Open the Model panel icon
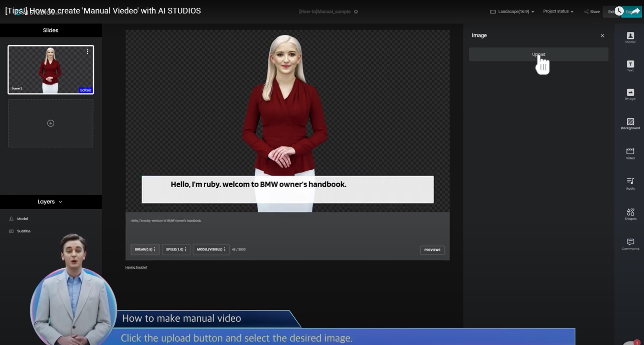The image size is (644, 345). [x=630, y=37]
